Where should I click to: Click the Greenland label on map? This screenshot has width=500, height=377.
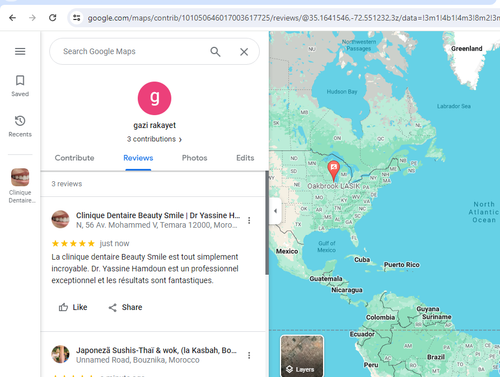(467, 49)
